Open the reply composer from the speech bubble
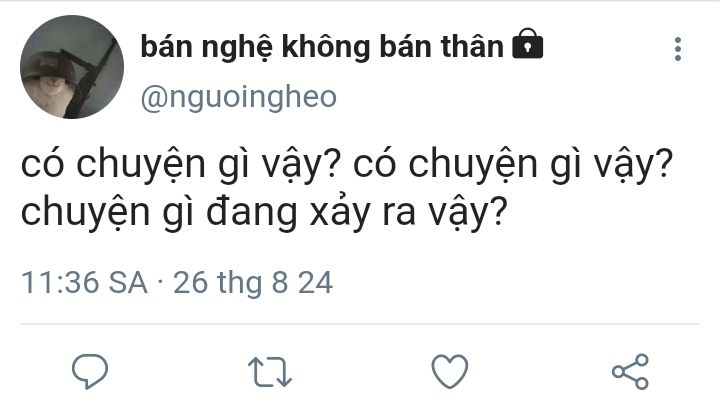 [x=90, y=371]
